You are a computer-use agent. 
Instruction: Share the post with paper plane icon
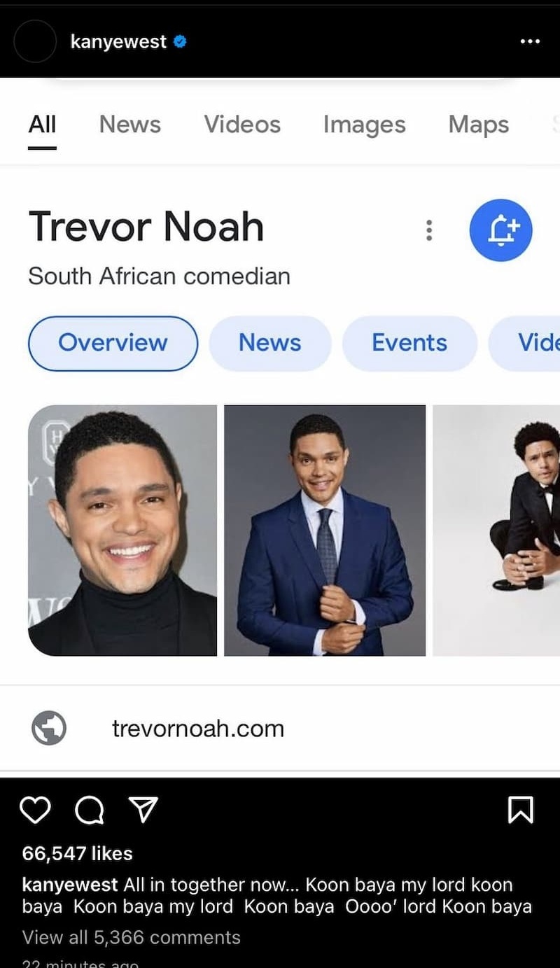click(144, 810)
